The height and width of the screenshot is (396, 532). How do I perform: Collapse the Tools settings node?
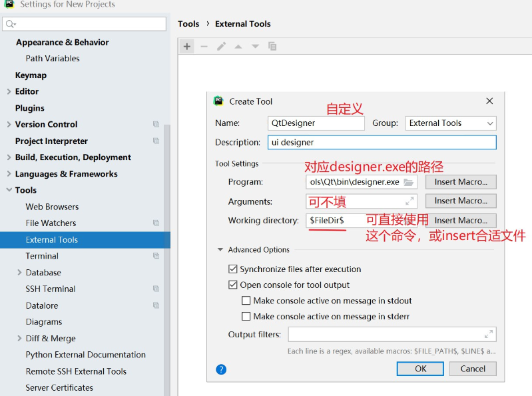click(9, 190)
